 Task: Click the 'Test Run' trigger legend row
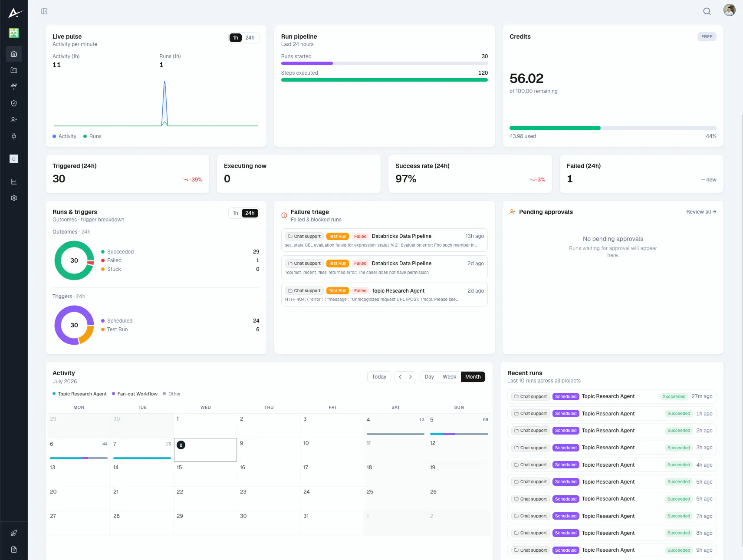(x=180, y=329)
